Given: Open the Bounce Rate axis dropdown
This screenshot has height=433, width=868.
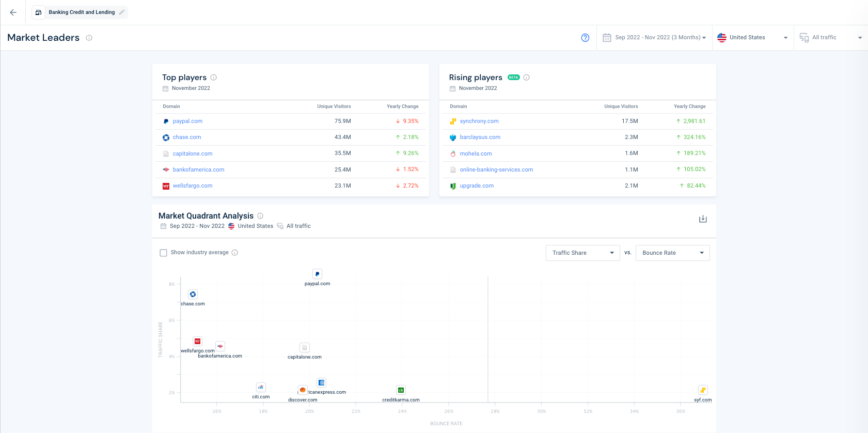Looking at the screenshot, I should pos(672,253).
